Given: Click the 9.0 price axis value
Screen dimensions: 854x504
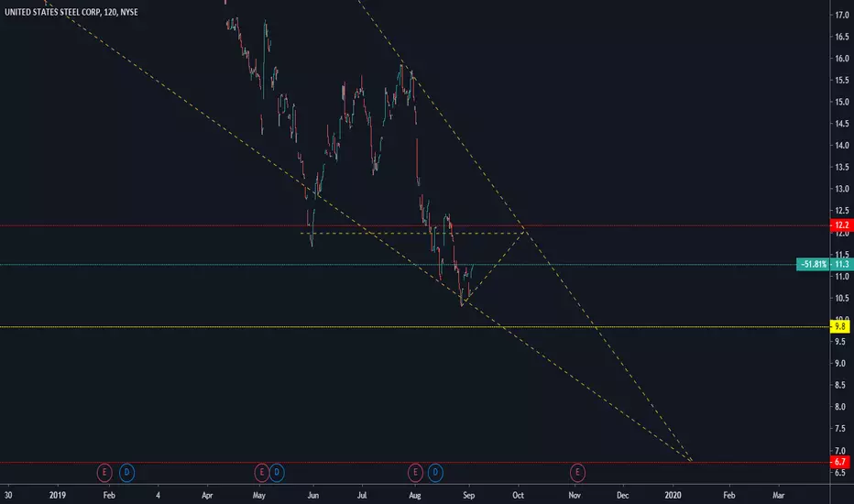Looking at the screenshot, I should click(842, 364).
